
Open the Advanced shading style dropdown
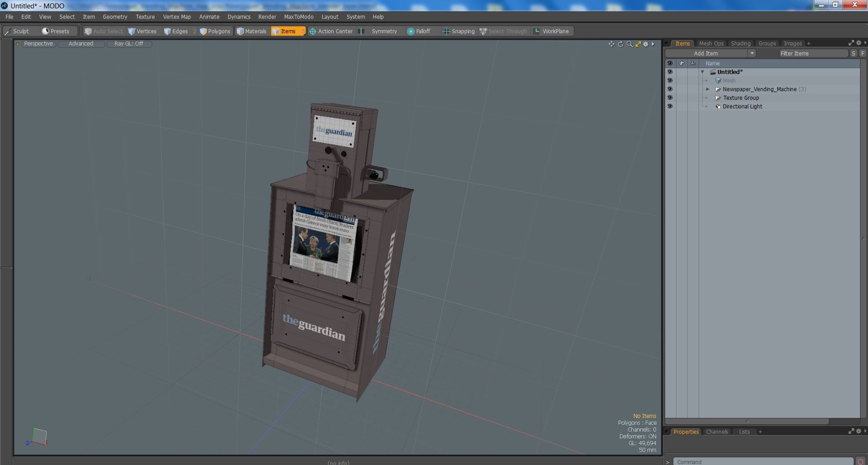pos(81,44)
